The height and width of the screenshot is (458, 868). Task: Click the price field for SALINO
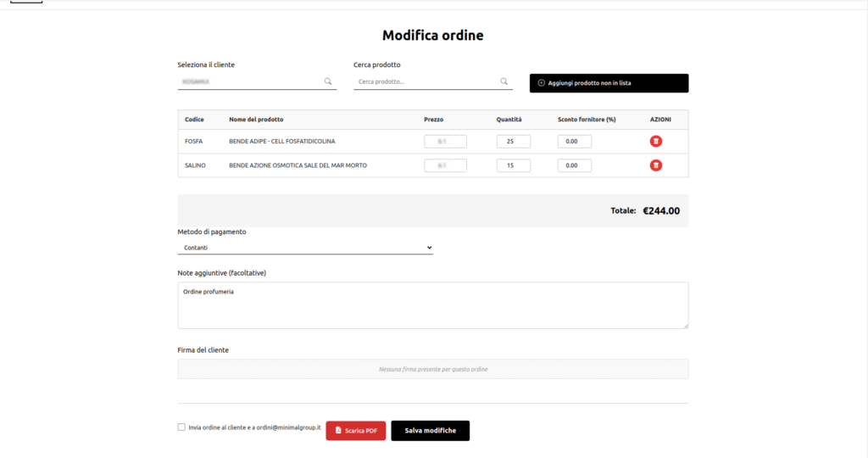[445, 165]
